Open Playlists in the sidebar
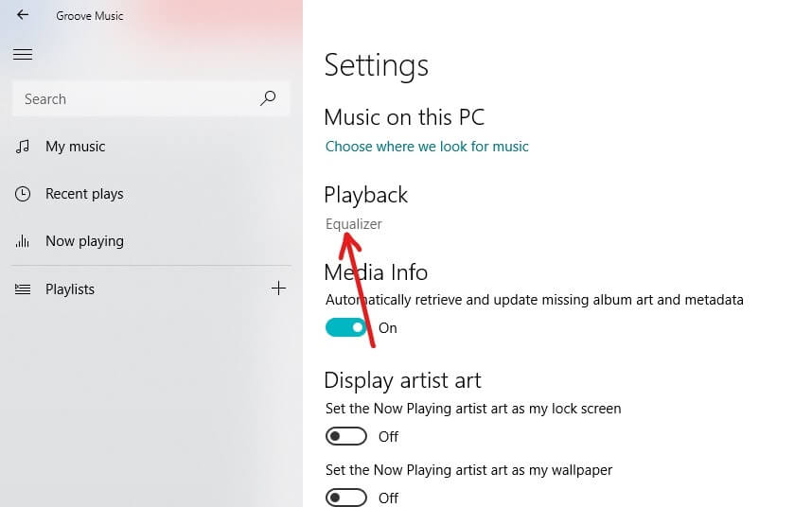Screen dimensions: 812x507 click(70, 289)
